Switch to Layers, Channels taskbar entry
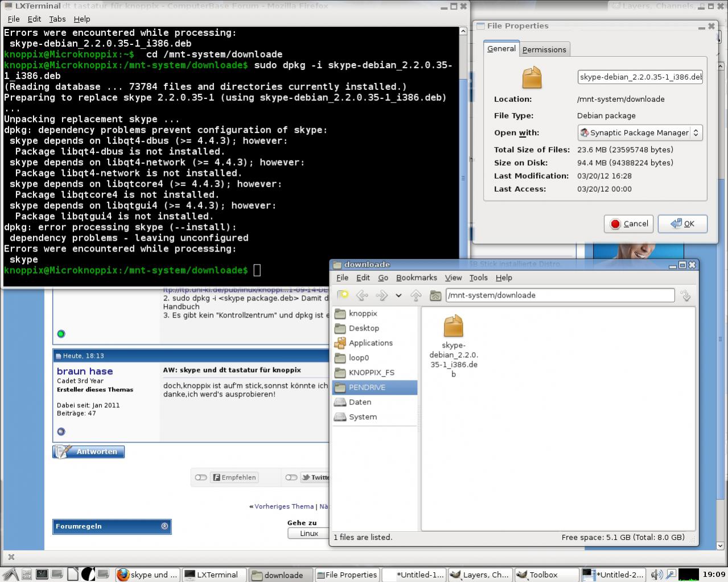Viewport: 728px width, 582px height. [480, 575]
